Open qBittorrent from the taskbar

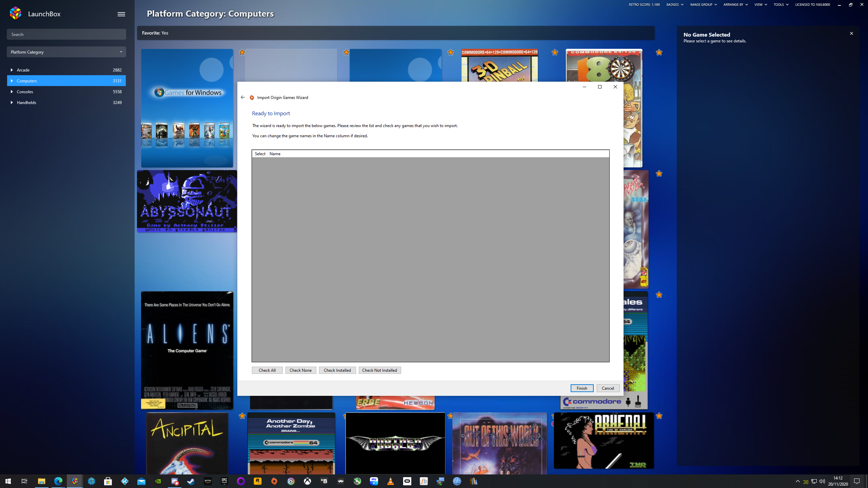[457, 481]
